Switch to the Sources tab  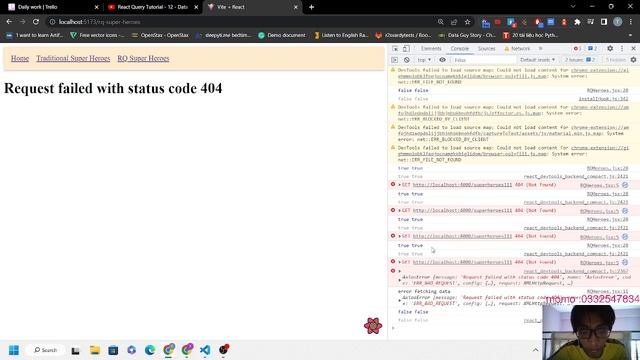[487, 49]
